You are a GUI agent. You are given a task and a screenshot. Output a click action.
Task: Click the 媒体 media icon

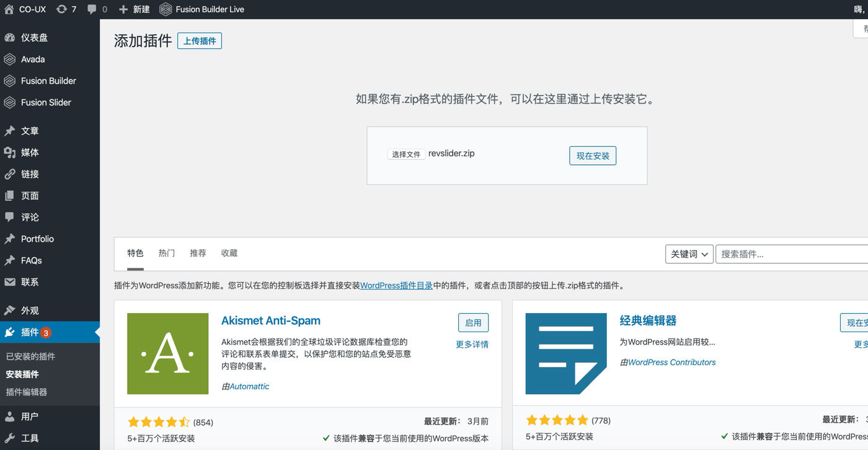click(x=9, y=152)
